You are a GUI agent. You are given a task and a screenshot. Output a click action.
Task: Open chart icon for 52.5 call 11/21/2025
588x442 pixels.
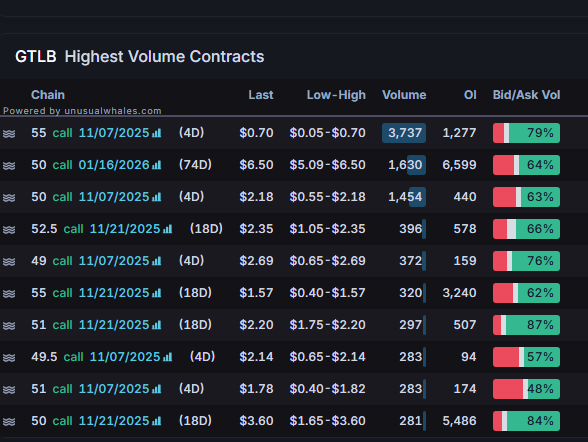click(x=168, y=229)
